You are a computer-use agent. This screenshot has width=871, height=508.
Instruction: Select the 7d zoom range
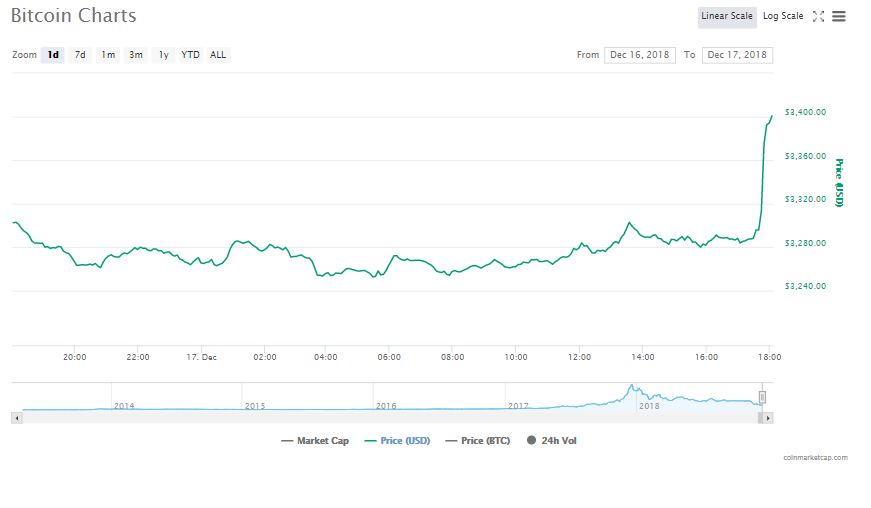(80, 55)
